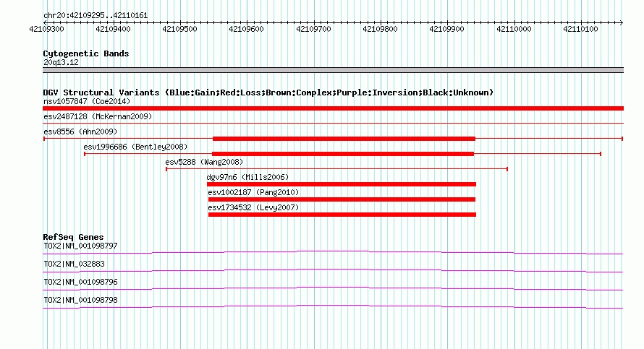Click the right arrowhead of the coordinate ruler
The image size is (644, 349).
click(622, 22)
